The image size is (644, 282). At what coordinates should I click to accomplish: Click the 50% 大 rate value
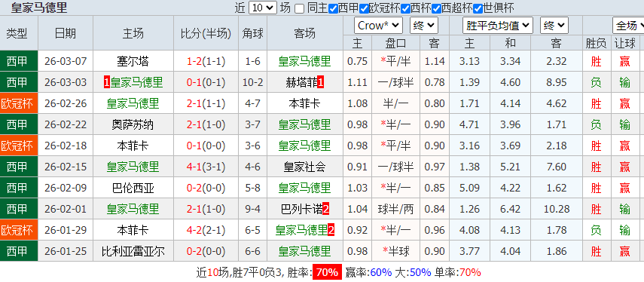(420, 272)
